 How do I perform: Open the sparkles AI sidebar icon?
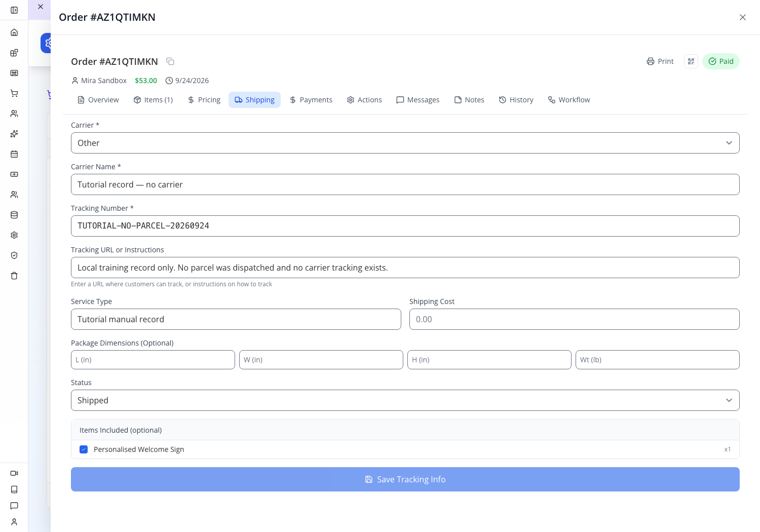(14, 134)
